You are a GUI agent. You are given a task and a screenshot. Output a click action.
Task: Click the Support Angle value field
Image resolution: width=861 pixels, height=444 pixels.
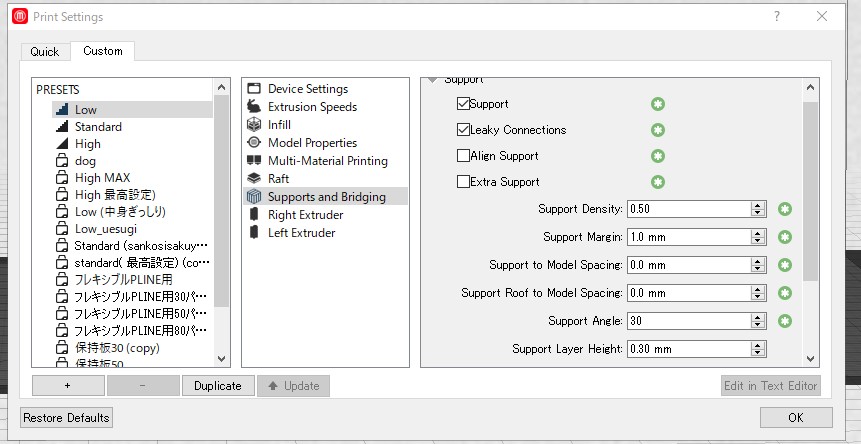coord(690,321)
